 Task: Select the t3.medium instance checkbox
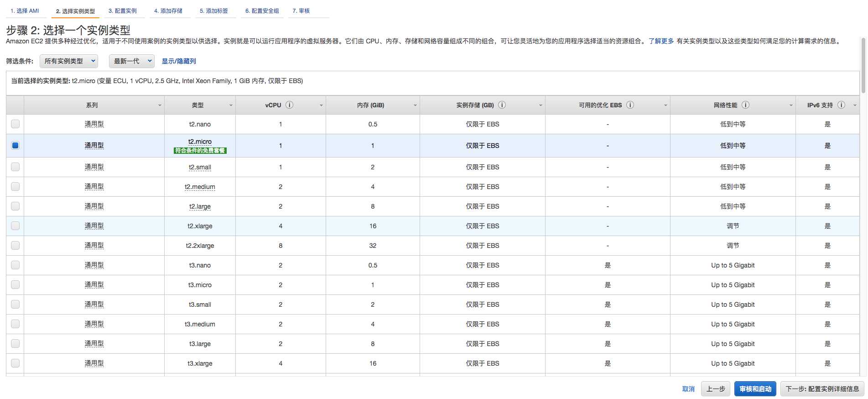(15, 324)
